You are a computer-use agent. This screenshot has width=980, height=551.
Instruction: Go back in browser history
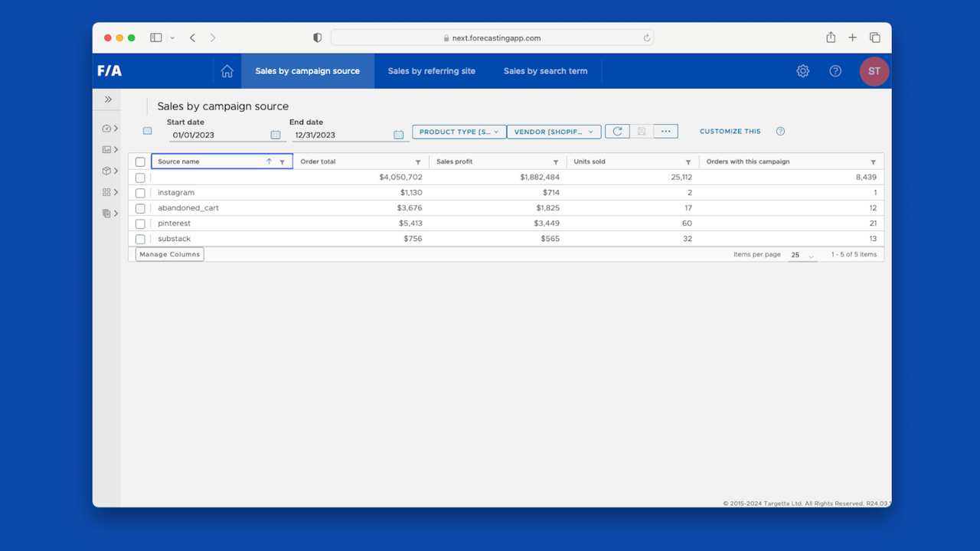(x=192, y=37)
